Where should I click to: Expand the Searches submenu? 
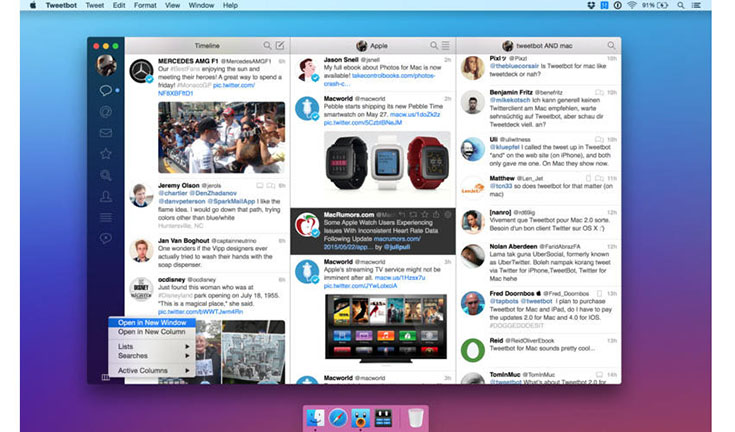pyautogui.click(x=152, y=356)
